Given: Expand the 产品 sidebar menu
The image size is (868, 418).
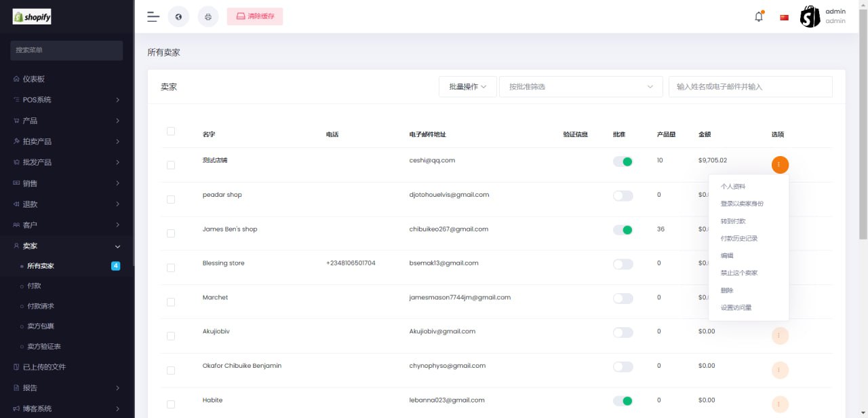Looking at the screenshot, I should coord(66,121).
